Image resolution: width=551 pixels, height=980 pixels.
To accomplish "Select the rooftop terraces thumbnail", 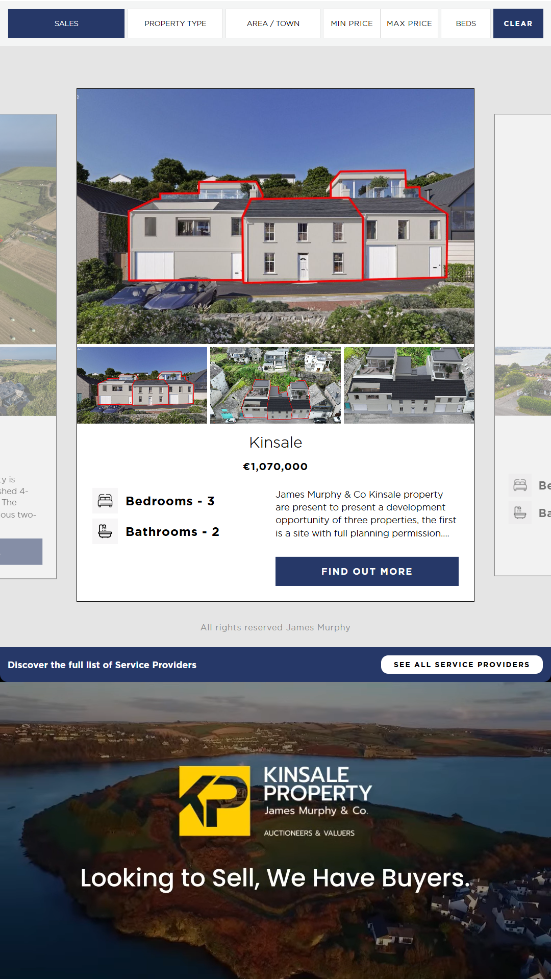I will 409,385.
